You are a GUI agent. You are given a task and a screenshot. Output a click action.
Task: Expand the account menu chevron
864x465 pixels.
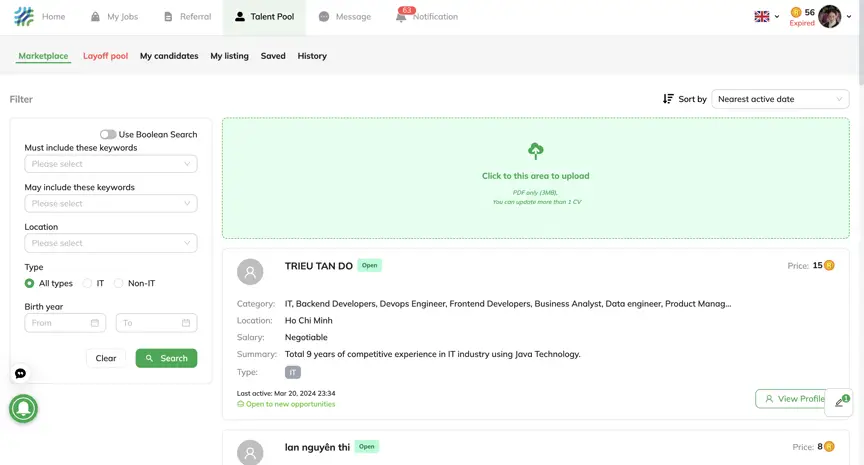coord(849,17)
